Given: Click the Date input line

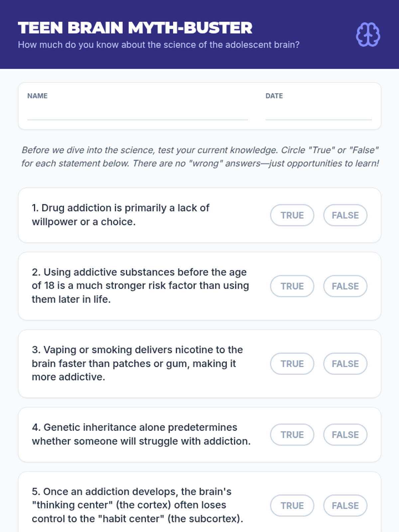Looking at the screenshot, I should [318, 113].
